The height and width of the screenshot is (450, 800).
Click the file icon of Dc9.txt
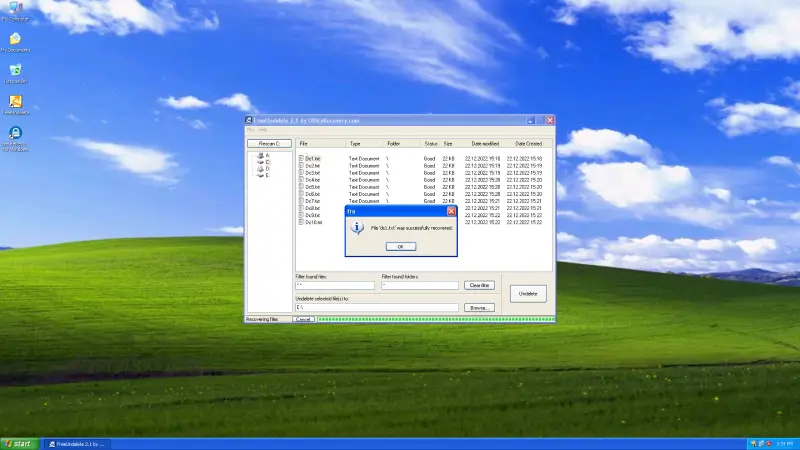tap(301, 215)
